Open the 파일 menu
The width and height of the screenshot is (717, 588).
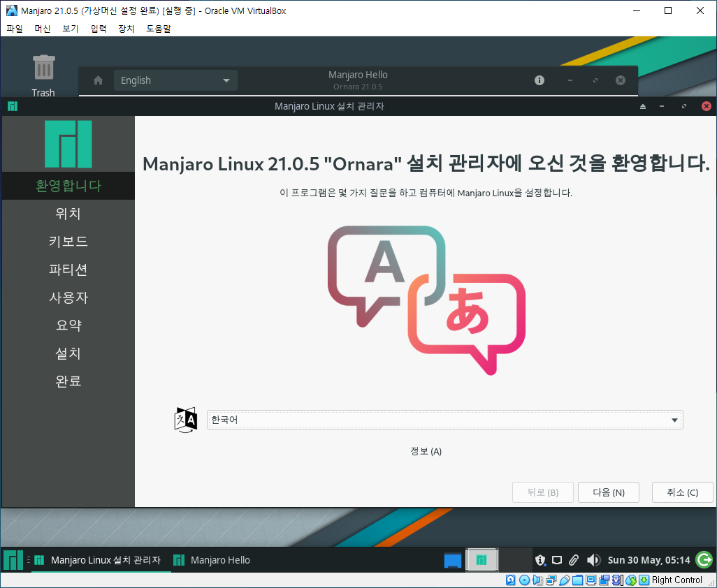pos(15,29)
